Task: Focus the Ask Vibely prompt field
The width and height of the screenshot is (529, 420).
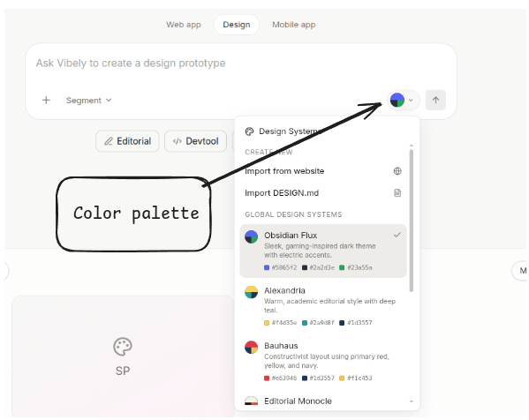Action: pyautogui.click(x=241, y=64)
